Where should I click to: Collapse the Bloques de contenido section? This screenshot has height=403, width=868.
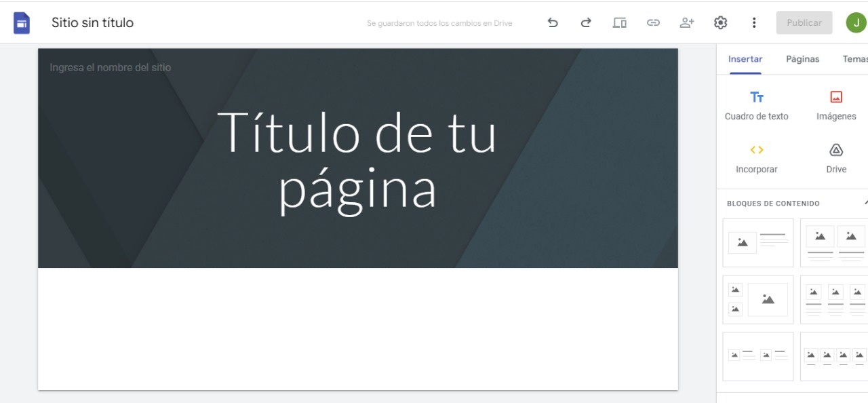click(x=865, y=202)
